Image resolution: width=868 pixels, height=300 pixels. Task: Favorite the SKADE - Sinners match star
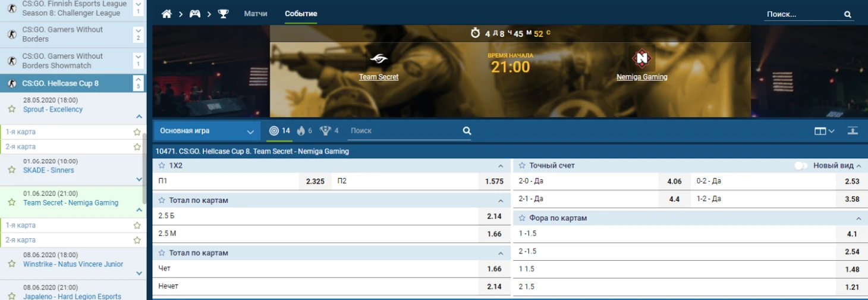click(x=11, y=170)
